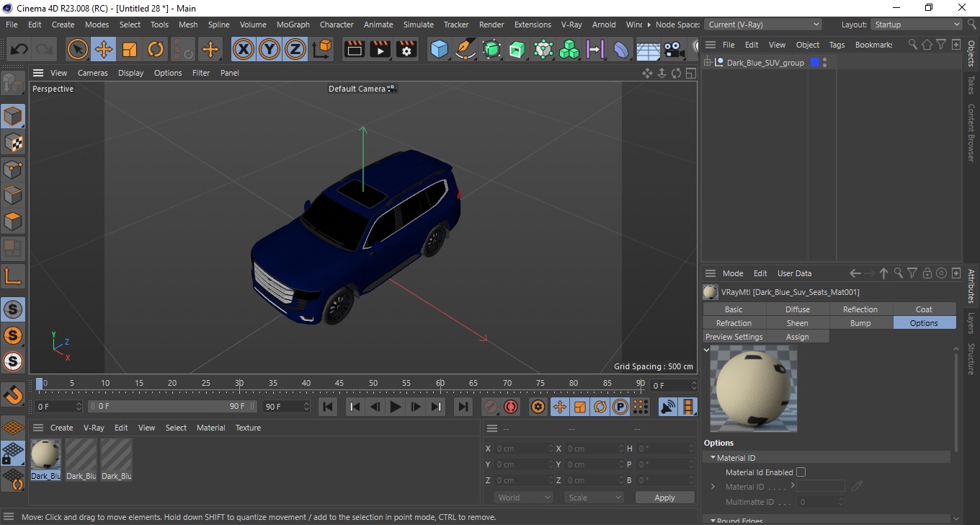980x525 pixels.
Task: Click the blue layer color swatch of SUV group
Action: [x=815, y=63]
